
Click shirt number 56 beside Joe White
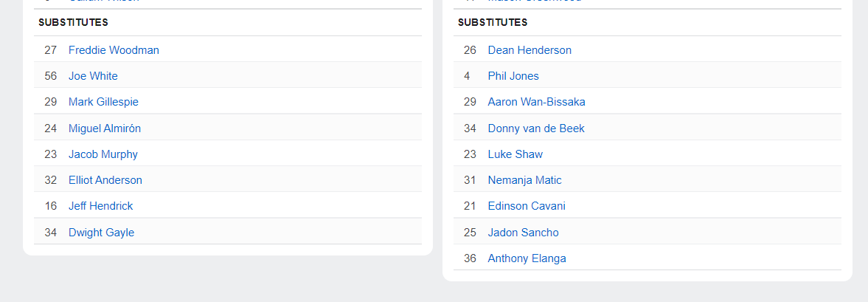(50, 76)
